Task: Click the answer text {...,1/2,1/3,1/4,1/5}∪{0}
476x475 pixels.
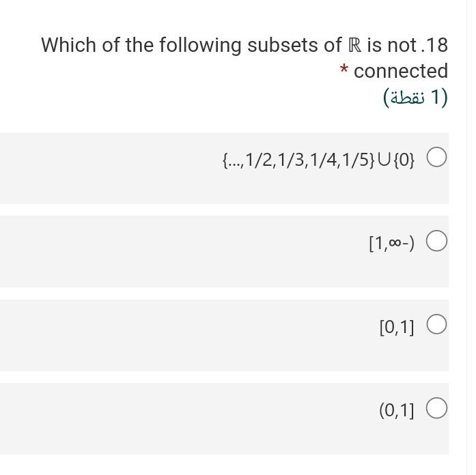Action: (318, 160)
